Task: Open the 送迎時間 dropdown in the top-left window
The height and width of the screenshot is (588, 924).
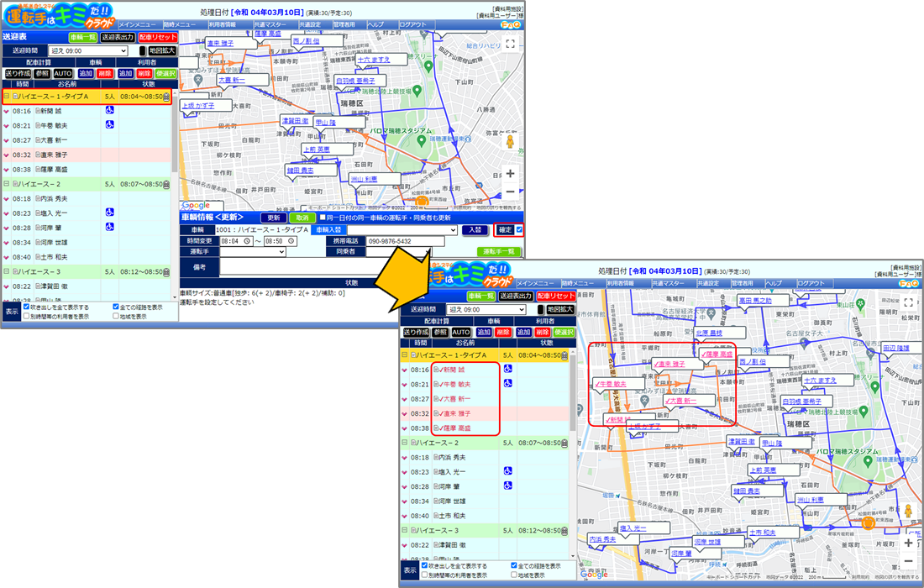Action: pyautogui.click(x=88, y=50)
